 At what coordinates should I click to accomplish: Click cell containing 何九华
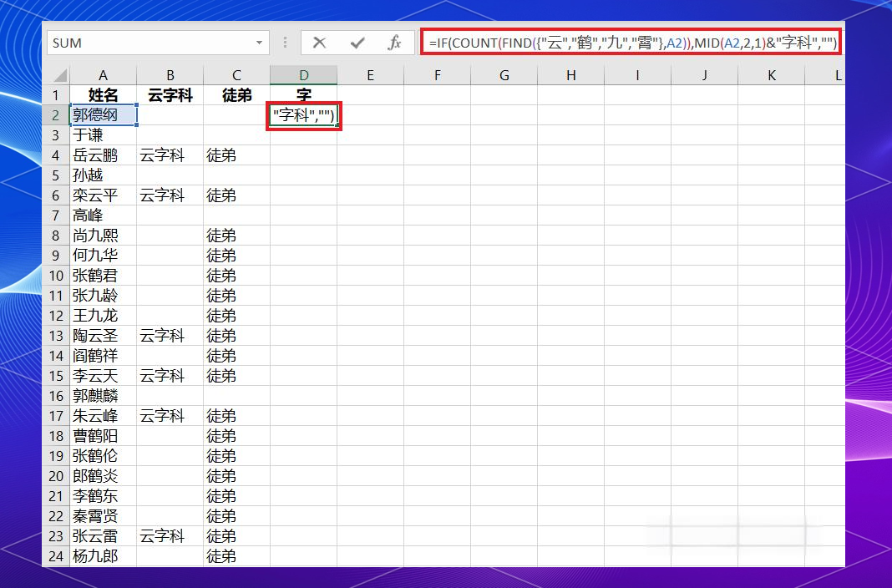point(103,256)
